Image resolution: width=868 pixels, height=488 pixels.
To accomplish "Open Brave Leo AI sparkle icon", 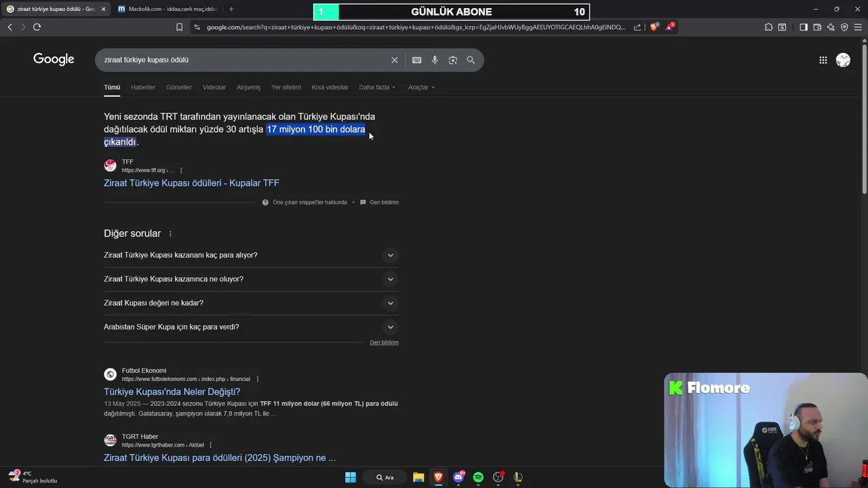I will (831, 27).
